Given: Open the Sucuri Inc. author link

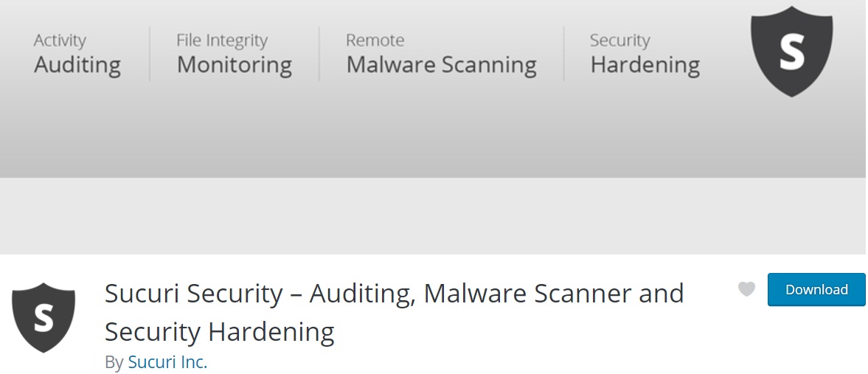Looking at the screenshot, I should pos(167,361).
